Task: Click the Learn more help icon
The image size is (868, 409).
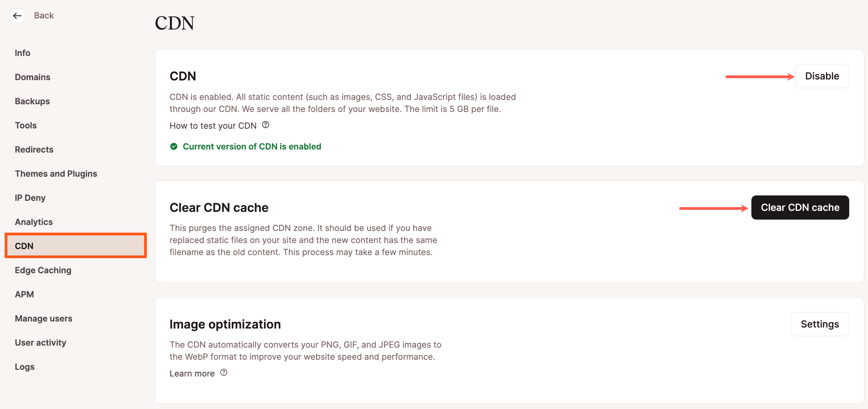Action: [x=224, y=372]
